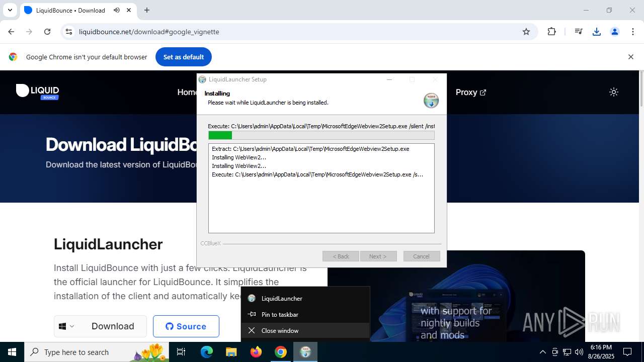Click the installer icon in Setup header
The width and height of the screenshot is (644, 362).
tap(431, 101)
